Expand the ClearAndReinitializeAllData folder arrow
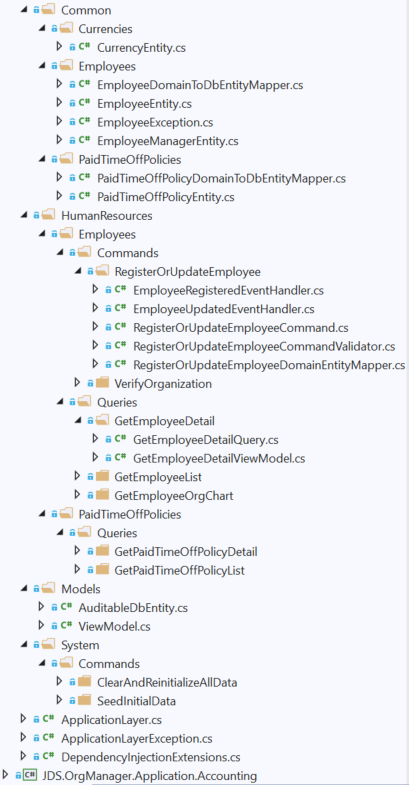This screenshot has height=785, width=409. coord(60,682)
